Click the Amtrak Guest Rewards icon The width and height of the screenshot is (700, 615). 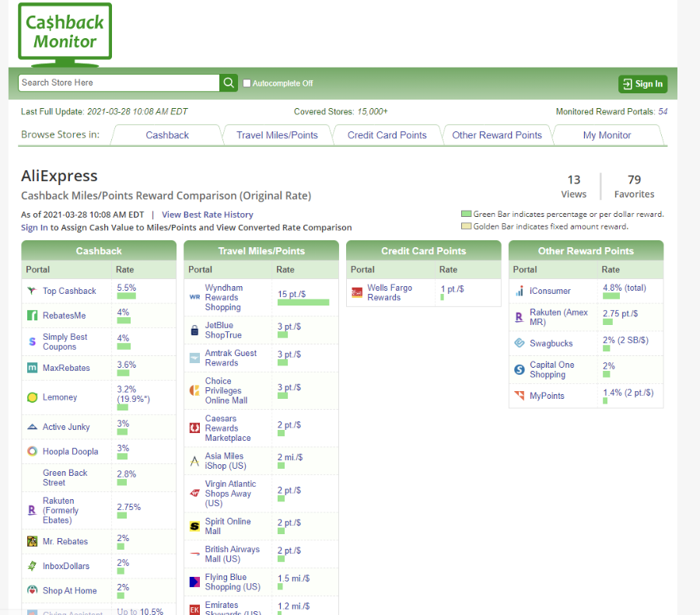tap(194, 358)
